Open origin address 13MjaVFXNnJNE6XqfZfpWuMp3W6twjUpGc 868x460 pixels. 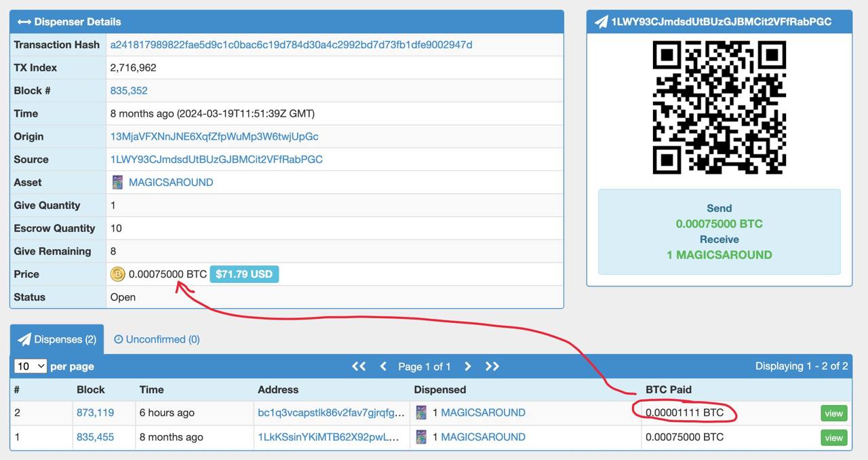point(214,136)
